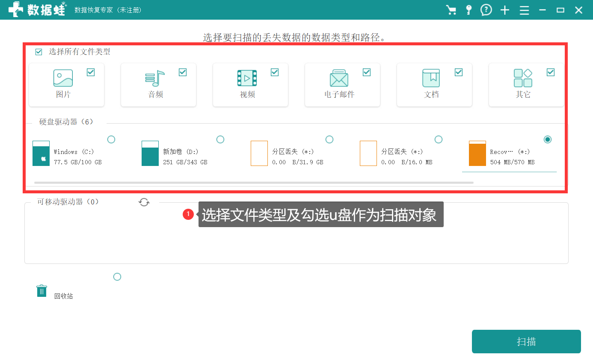Uncheck the 视频 checkbox

(275, 72)
